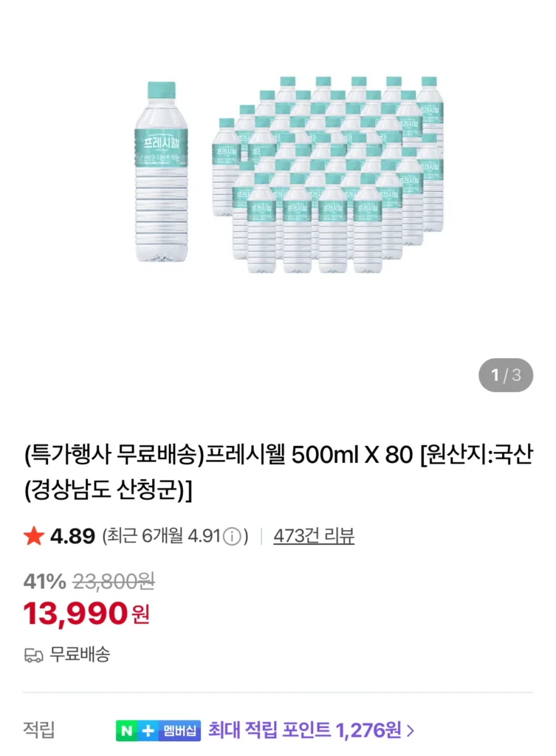556x756 pixels.
Task: Tap the info icon beside 최근 6개월 4.91
Action: point(232,537)
